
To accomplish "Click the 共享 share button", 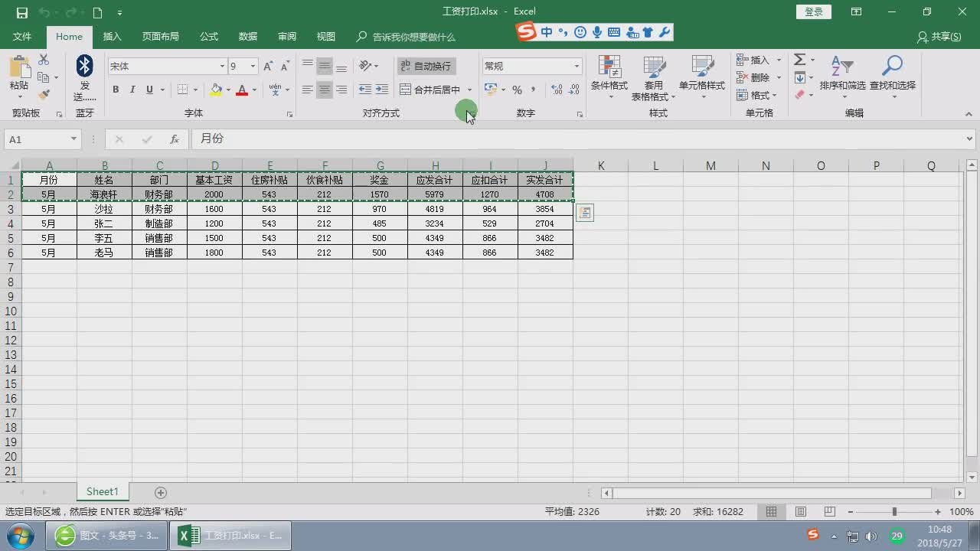I will pos(939,37).
